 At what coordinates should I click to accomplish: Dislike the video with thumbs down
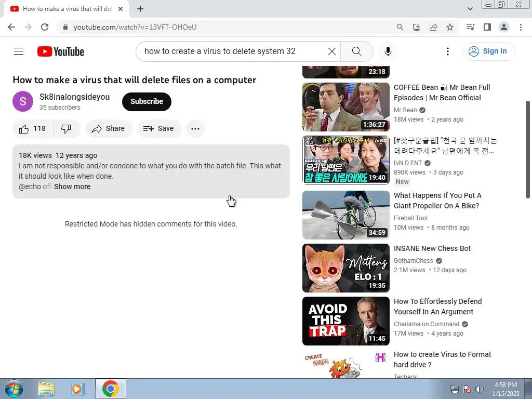click(66, 129)
